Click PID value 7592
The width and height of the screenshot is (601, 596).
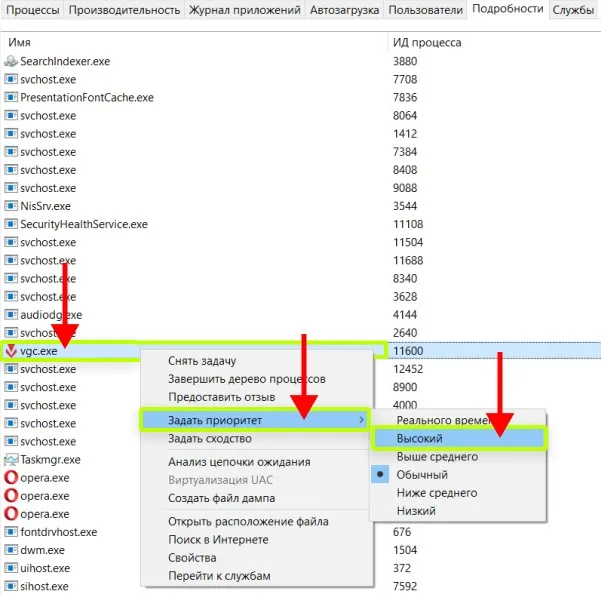click(405, 586)
